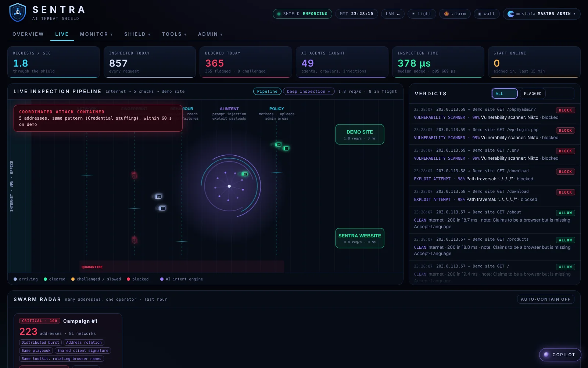This screenshot has height=368, width=588.
Task: Go to the Overview tab
Action: [28, 34]
